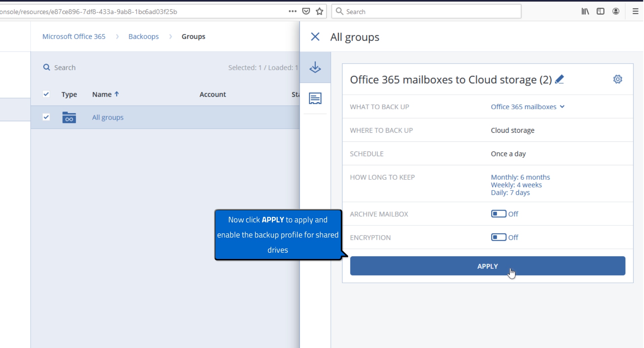
Task: Go to Microsoft Office 365 breadcrumb
Action: 74,37
